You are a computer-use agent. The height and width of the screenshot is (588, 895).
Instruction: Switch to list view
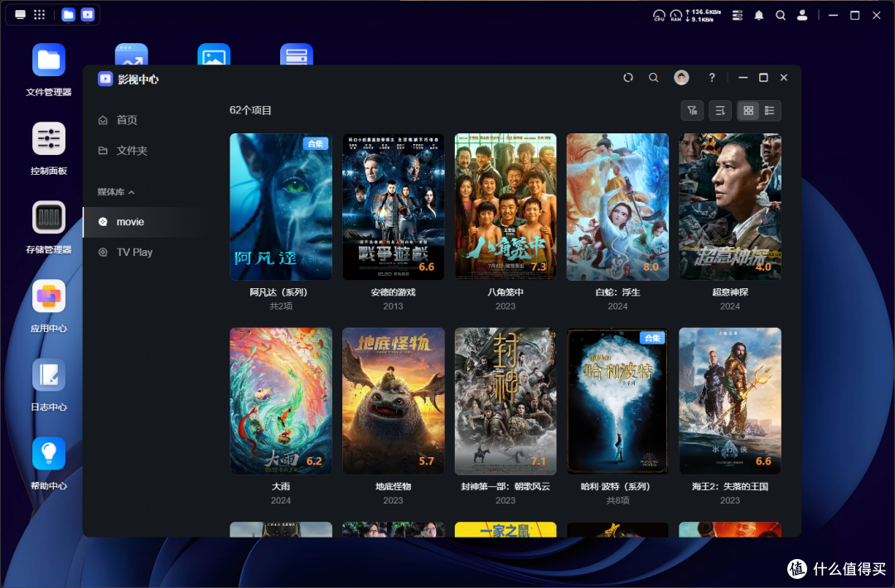tap(769, 111)
